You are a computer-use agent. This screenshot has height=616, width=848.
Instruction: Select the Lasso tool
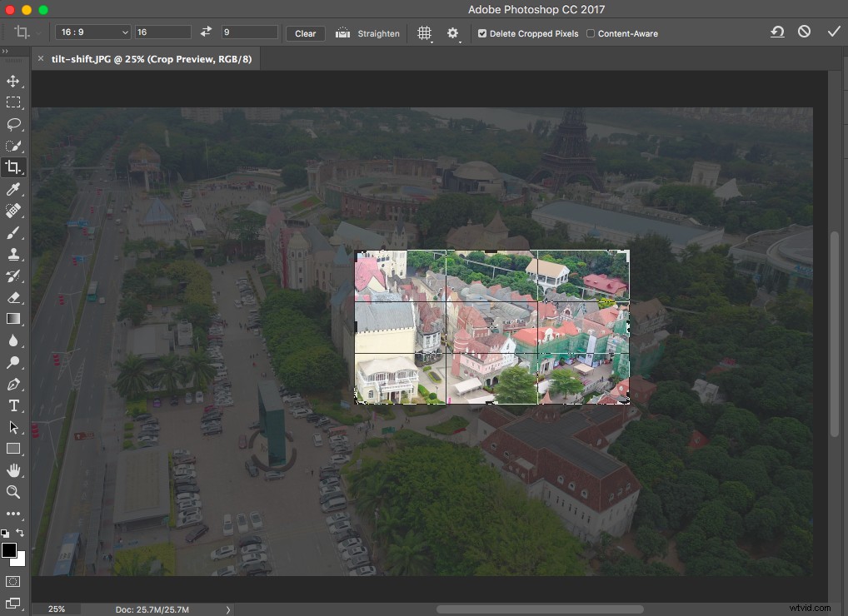click(x=13, y=124)
